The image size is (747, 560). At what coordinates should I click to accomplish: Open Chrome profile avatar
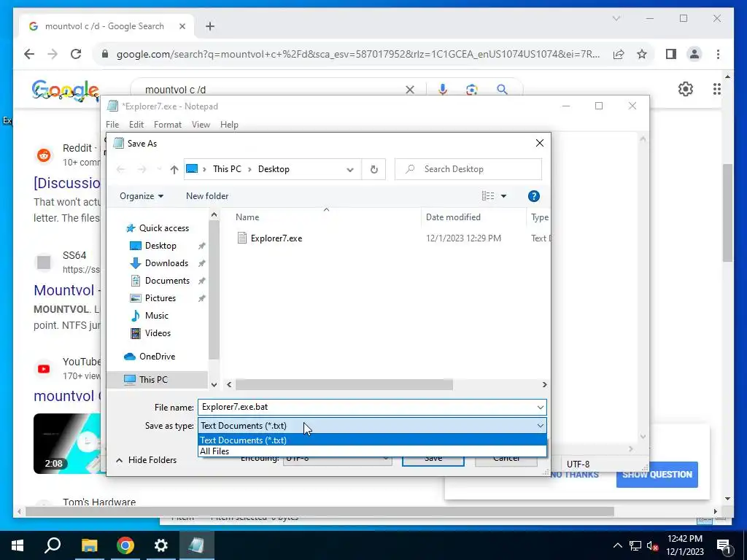click(x=694, y=54)
